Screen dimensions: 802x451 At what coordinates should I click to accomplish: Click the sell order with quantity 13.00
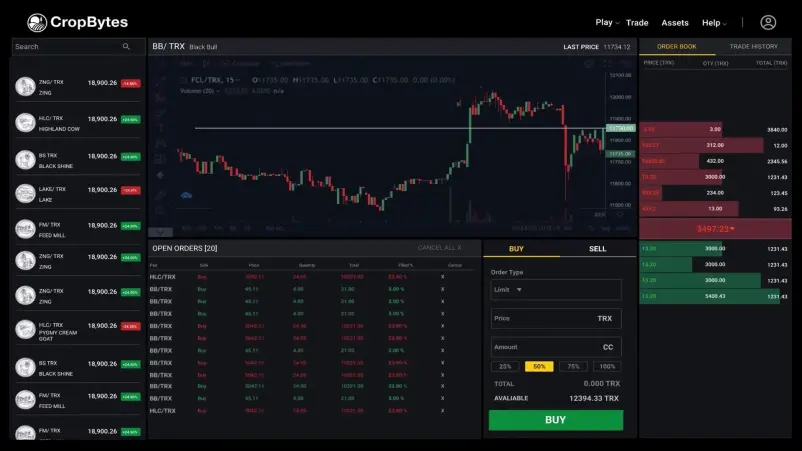[x=715, y=209]
